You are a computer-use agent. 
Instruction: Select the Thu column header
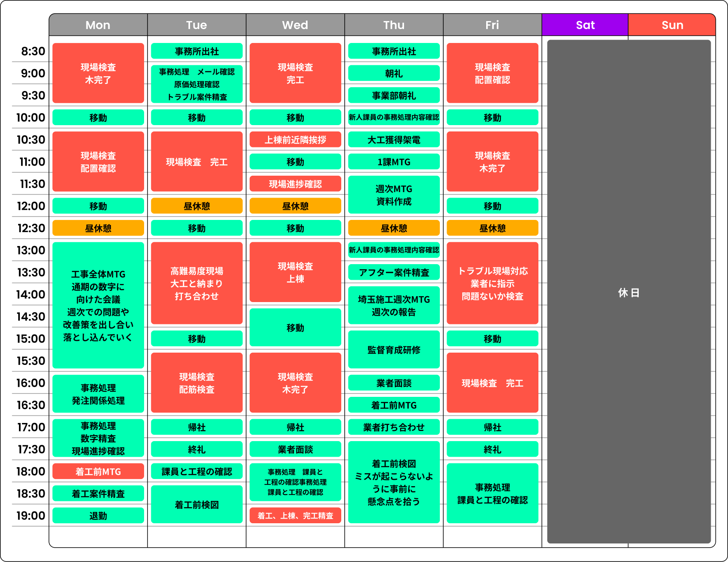pyautogui.click(x=394, y=25)
